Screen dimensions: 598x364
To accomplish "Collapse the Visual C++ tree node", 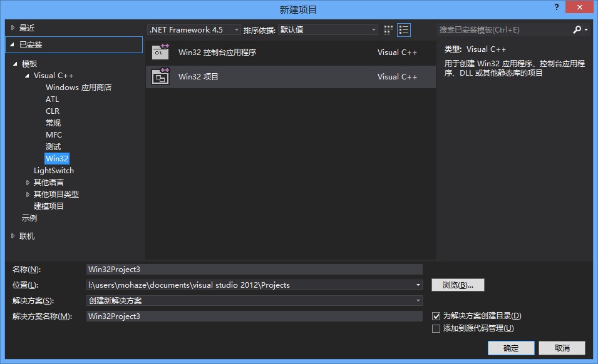I will click(x=27, y=76).
